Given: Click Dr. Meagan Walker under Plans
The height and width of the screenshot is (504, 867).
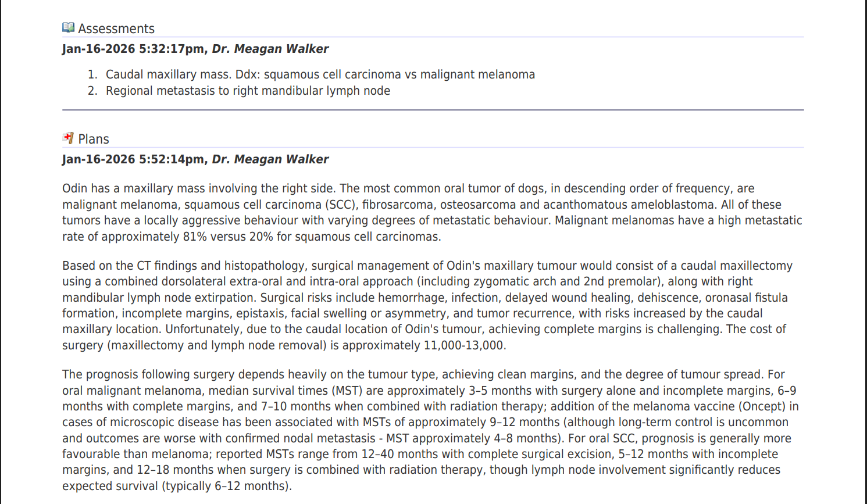Looking at the screenshot, I should pos(270,159).
